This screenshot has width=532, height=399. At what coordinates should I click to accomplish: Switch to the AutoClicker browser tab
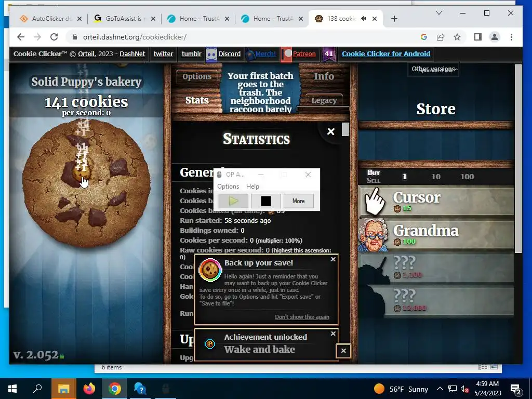(x=51, y=19)
